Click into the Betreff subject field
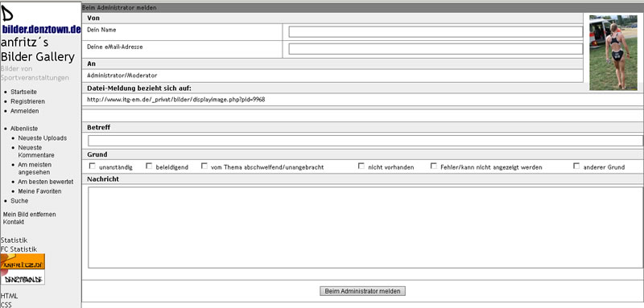This screenshot has width=644, height=308. 365,141
